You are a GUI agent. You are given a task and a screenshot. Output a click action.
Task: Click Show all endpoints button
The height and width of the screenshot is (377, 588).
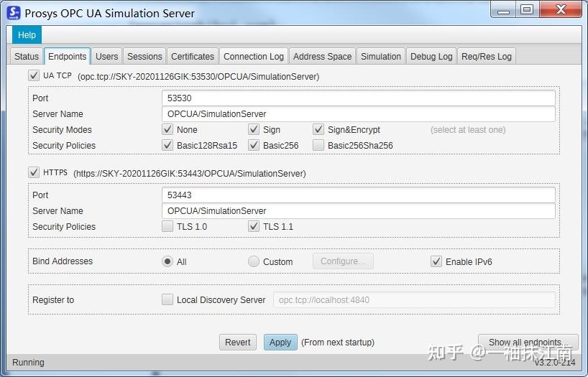point(528,343)
